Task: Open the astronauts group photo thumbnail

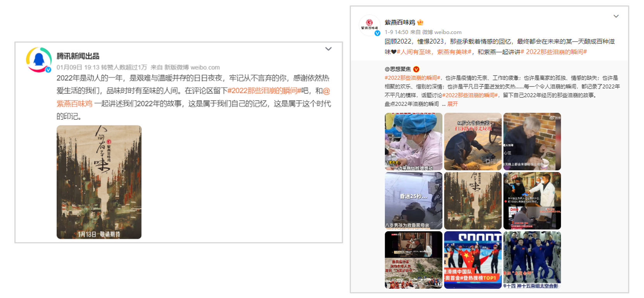Action: click(x=532, y=260)
